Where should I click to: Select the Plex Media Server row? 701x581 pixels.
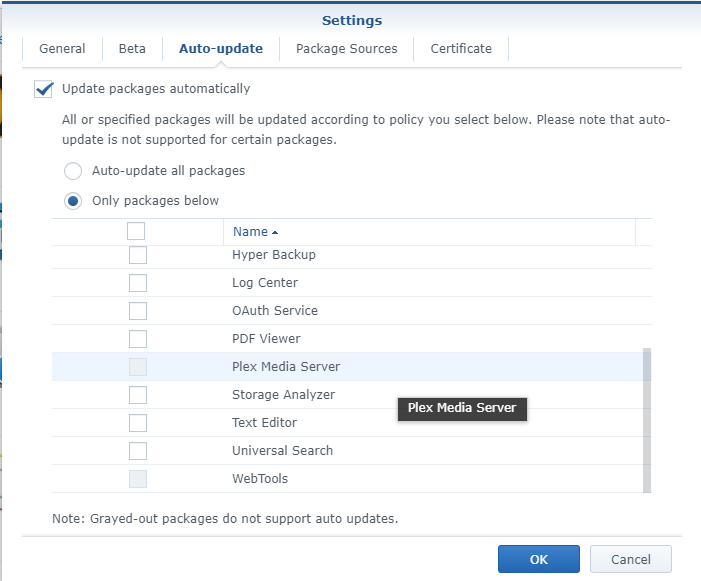[286, 367]
